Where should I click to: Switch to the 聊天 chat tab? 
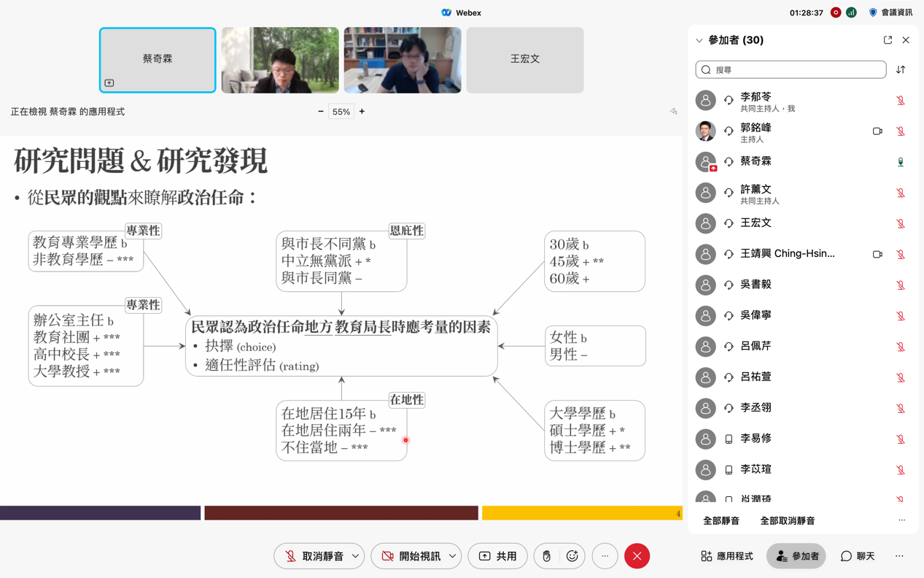[858, 556]
